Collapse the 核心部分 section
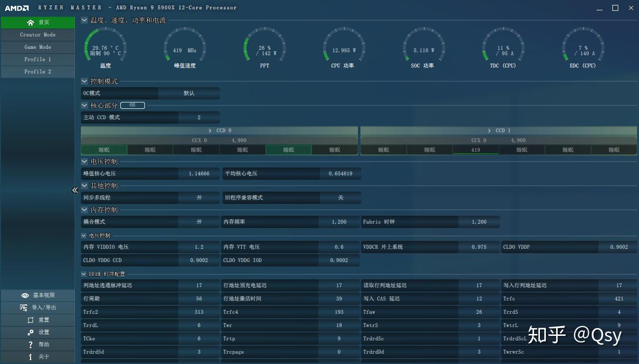Viewport: 639px width, 364px height. (x=84, y=105)
